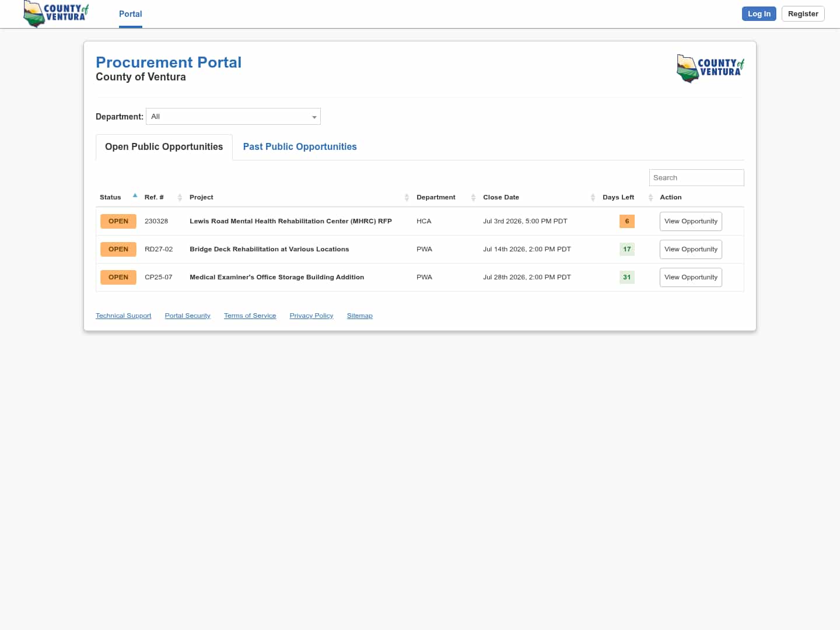The width and height of the screenshot is (840, 630).
Task: Click the County of Ventura logo in header
Action: [x=56, y=14]
